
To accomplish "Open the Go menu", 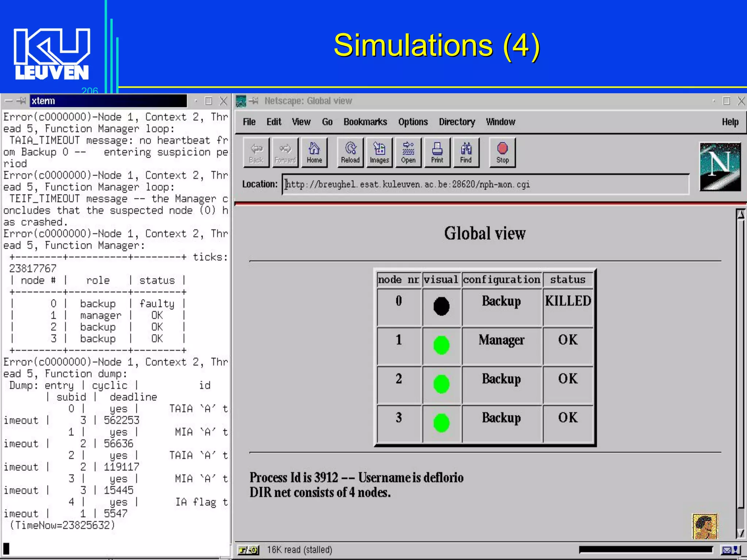I will tap(327, 122).
